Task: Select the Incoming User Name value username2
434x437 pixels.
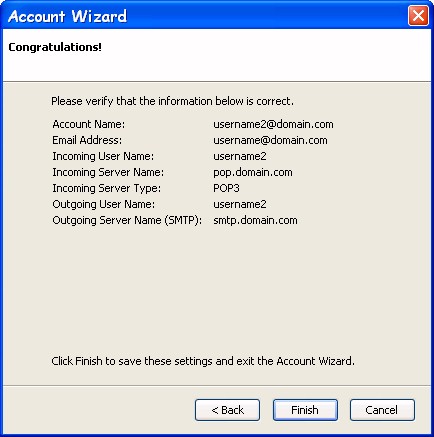Action: pos(240,156)
